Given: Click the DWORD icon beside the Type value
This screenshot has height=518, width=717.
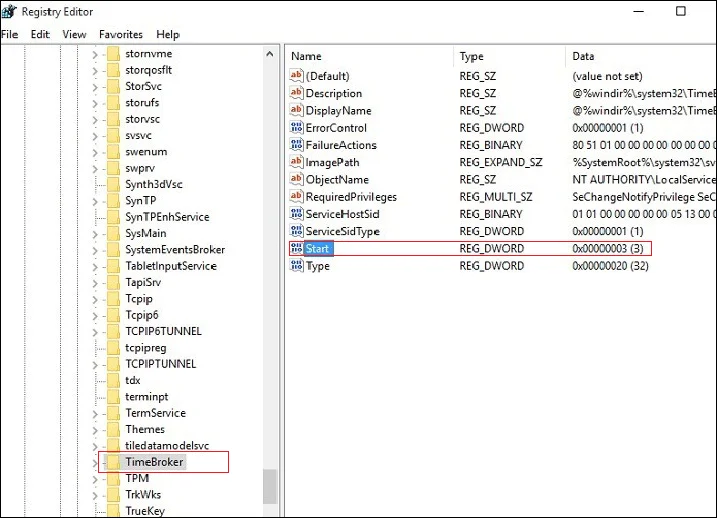Looking at the screenshot, I should (x=296, y=266).
